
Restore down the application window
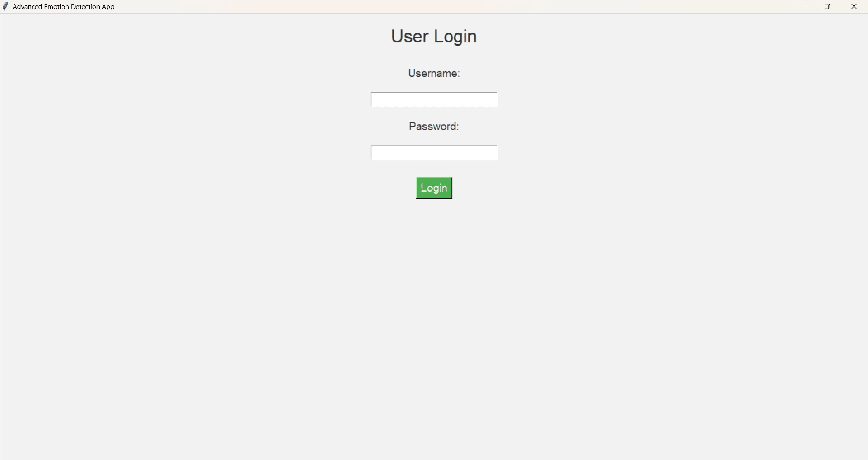click(x=827, y=6)
